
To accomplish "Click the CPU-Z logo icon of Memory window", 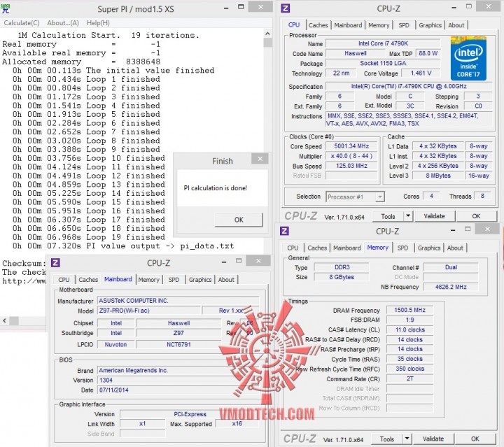I will [284, 231].
